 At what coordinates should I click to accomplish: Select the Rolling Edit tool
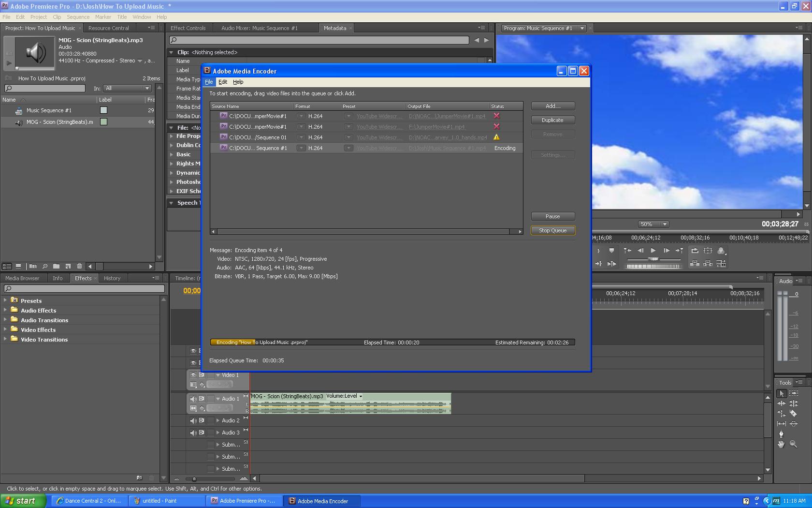(794, 403)
